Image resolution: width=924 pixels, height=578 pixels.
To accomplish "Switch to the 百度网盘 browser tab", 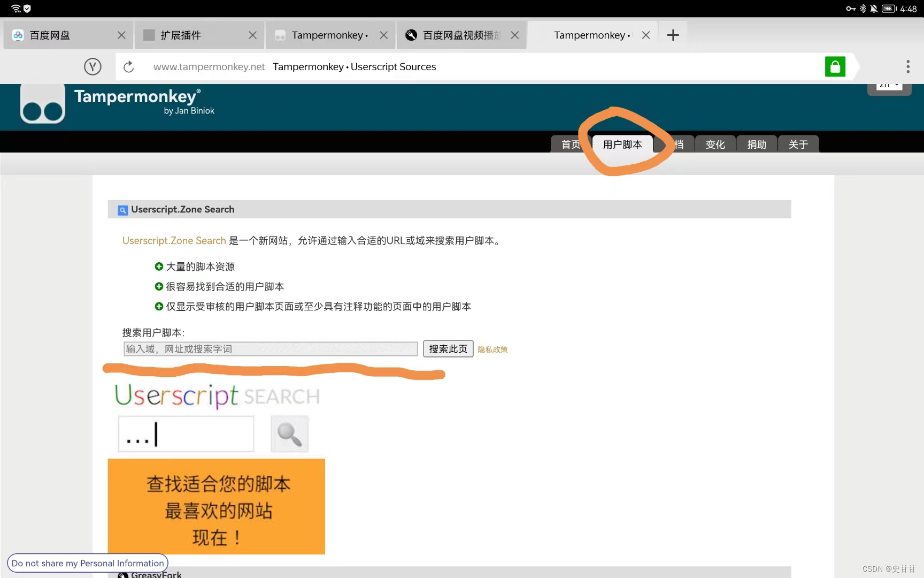I will 68,35.
